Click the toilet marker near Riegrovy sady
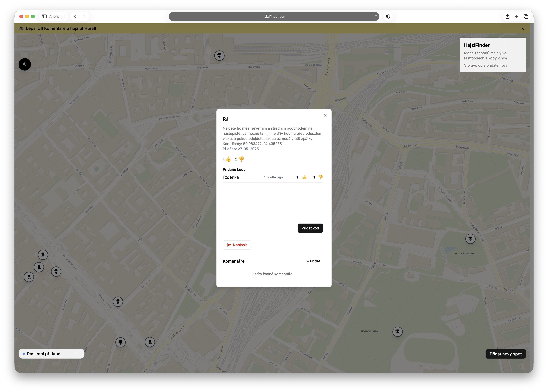 point(397,332)
